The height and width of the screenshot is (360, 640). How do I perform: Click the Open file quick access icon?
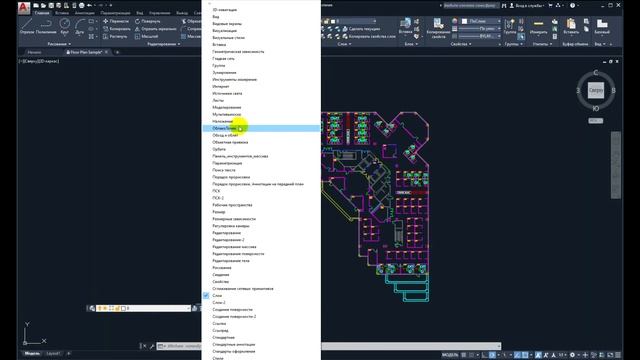43,6
